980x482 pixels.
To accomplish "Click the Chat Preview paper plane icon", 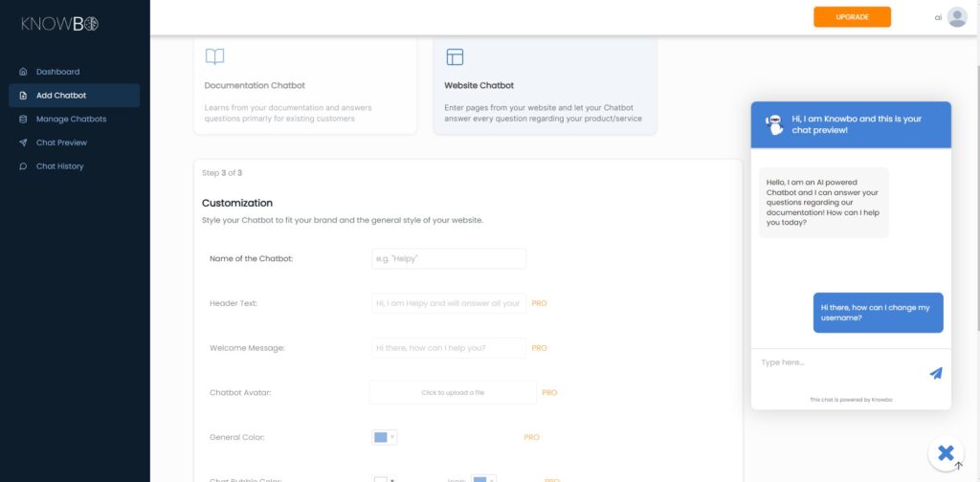I will pos(23,143).
